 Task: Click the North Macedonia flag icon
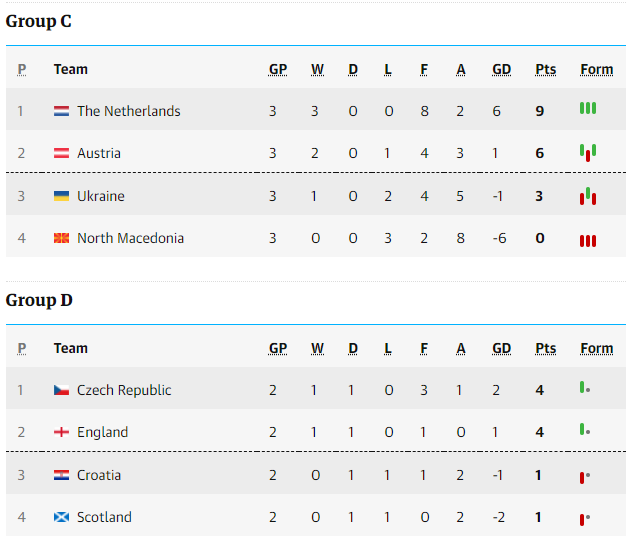[x=61, y=238]
